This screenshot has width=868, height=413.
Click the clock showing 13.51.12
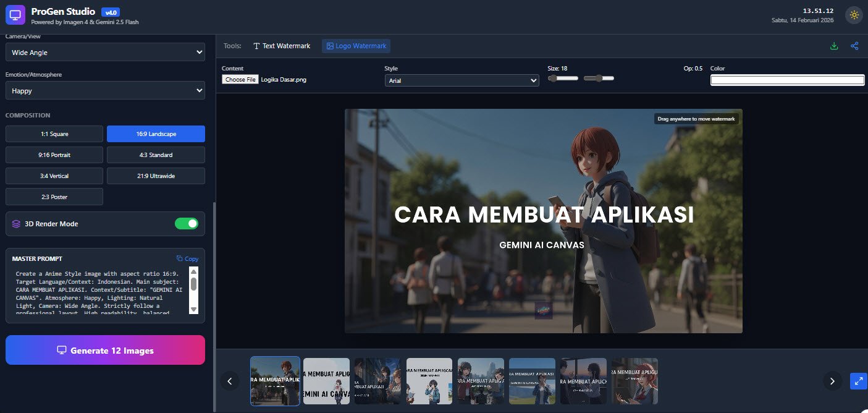818,11
